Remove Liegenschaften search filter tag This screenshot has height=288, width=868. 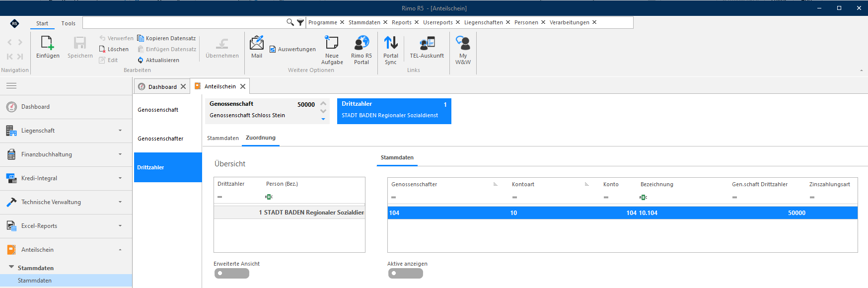click(x=508, y=22)
